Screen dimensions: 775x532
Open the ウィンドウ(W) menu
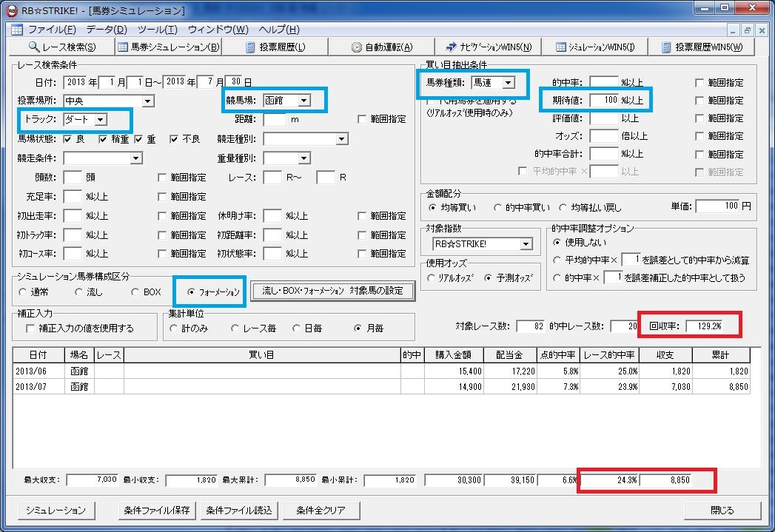(x=218, y=30)
